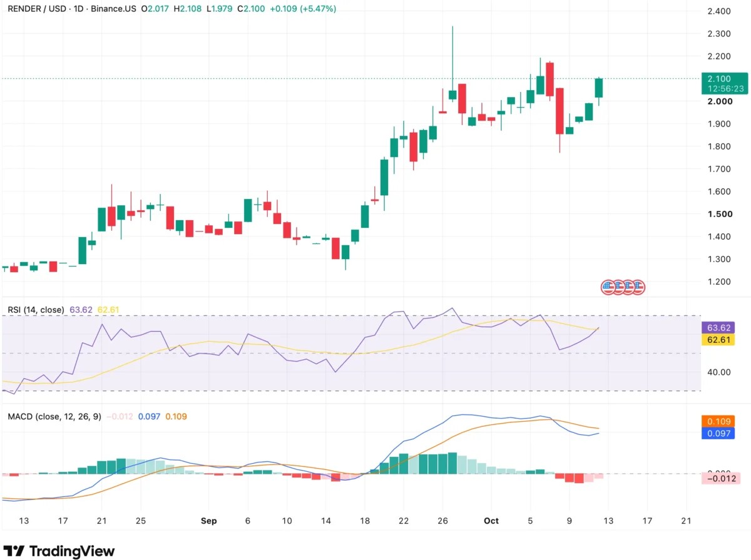The width and height of the screenshot is (751, 560).
Task: Click "1.900" on the price scale
Action: click(718, 124)
